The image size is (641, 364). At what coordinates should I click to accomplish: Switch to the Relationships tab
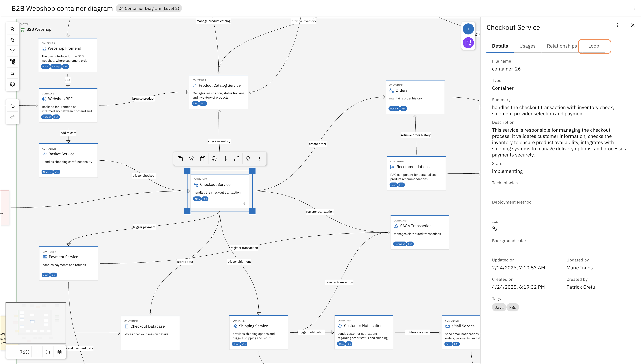pos(562,46)
